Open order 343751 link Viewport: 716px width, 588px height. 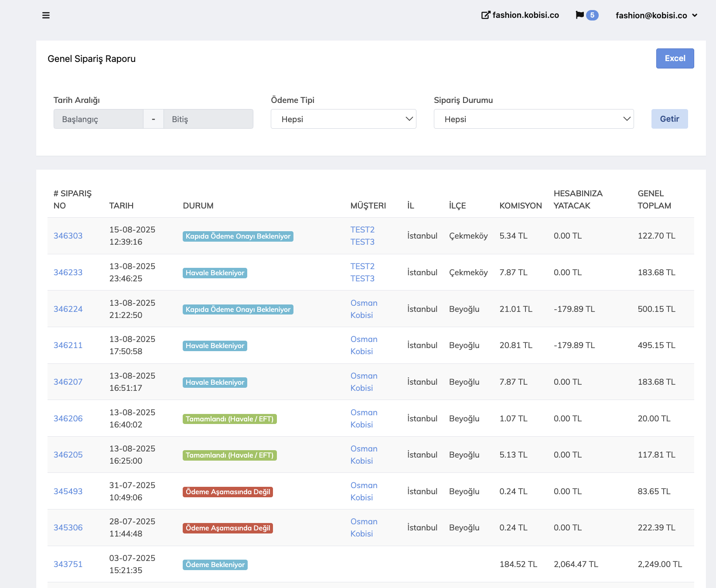point(68,564)
